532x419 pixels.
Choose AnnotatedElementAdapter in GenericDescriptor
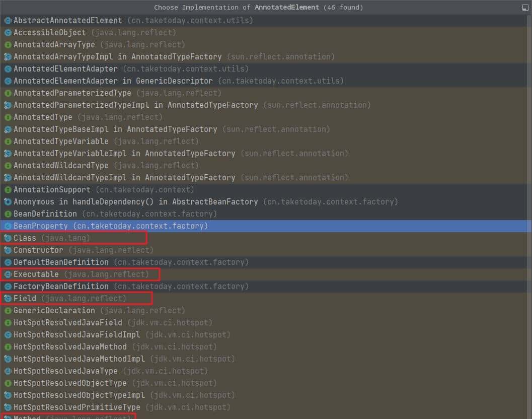[178, 81]
